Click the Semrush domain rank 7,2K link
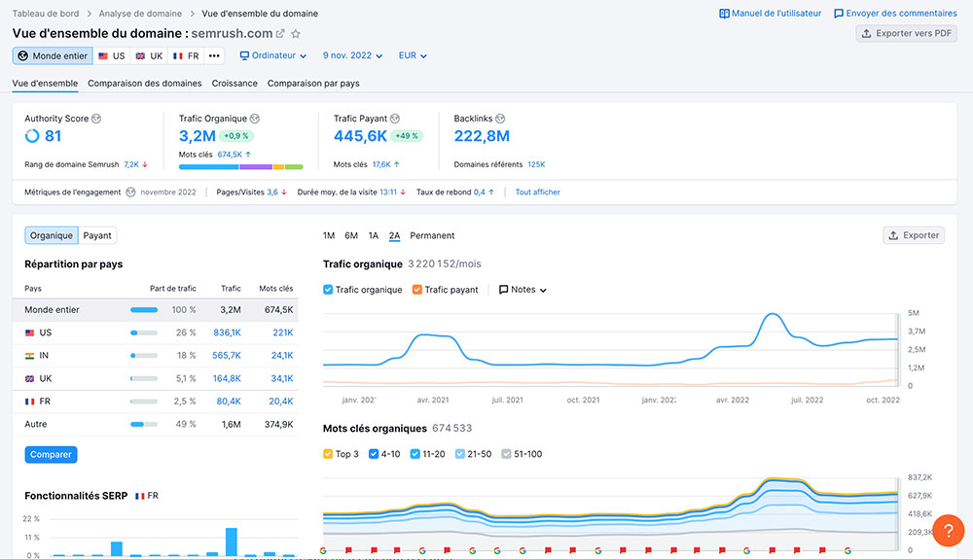Viewport: 973px width, 560px height. [x=131, y=164]
